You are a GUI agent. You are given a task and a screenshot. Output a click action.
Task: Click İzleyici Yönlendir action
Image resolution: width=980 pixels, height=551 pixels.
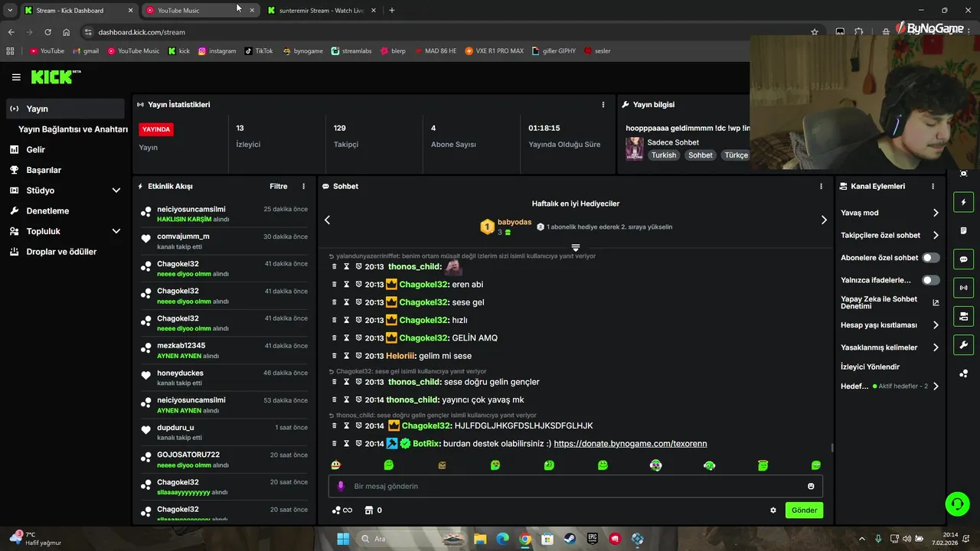pos(870,367)
